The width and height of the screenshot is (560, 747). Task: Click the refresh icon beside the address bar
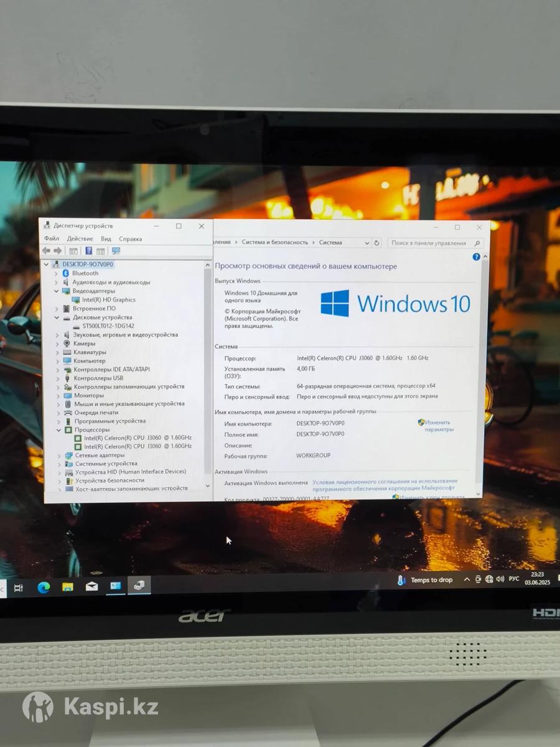coord(377,243)
